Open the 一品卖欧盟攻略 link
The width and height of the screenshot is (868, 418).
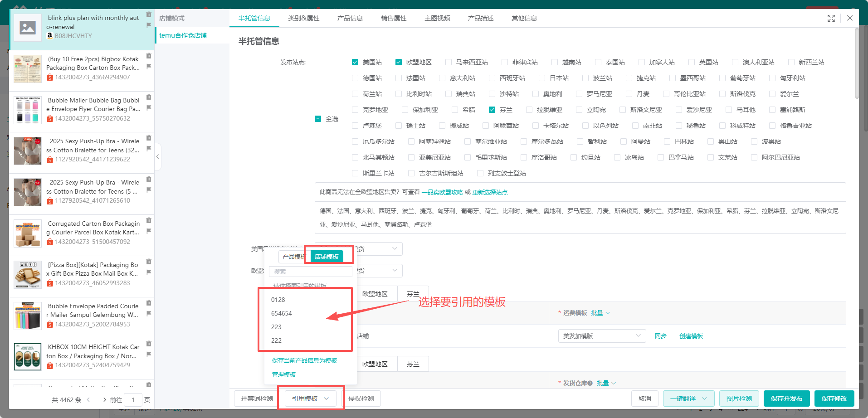click(x=442, y=192)
